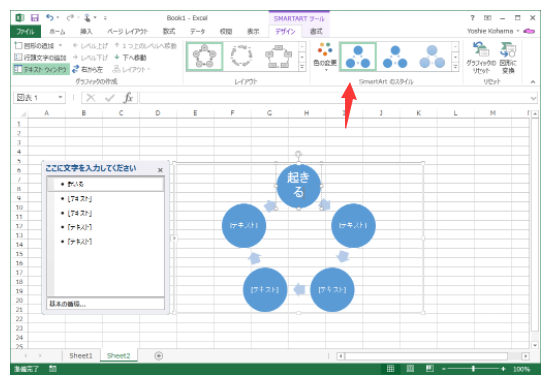Click 図形に変換 (Convert to Shapes) icon
The image size is (550, 382).
508,57
